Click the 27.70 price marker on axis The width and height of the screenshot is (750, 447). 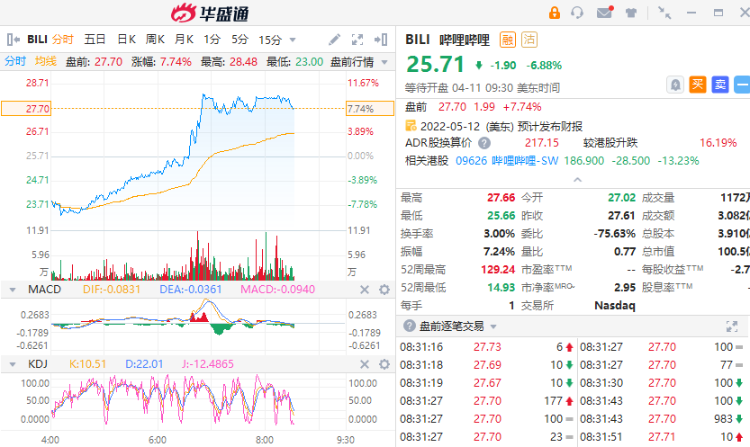click(x=26, y=109)
